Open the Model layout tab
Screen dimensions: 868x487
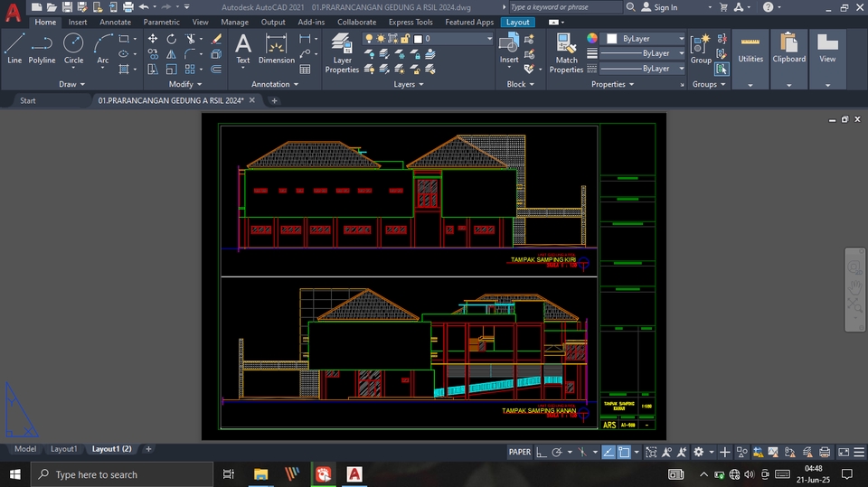[25, 449]
